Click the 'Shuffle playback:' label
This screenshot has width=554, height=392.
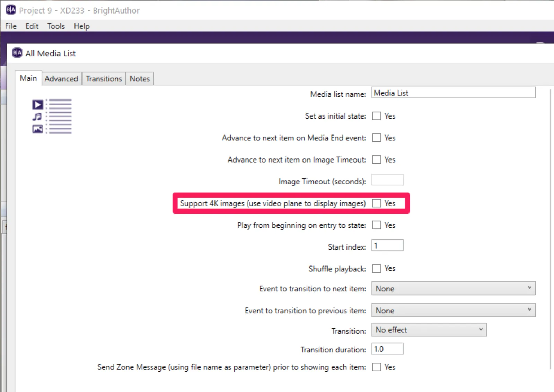click(x=337, y=269)
